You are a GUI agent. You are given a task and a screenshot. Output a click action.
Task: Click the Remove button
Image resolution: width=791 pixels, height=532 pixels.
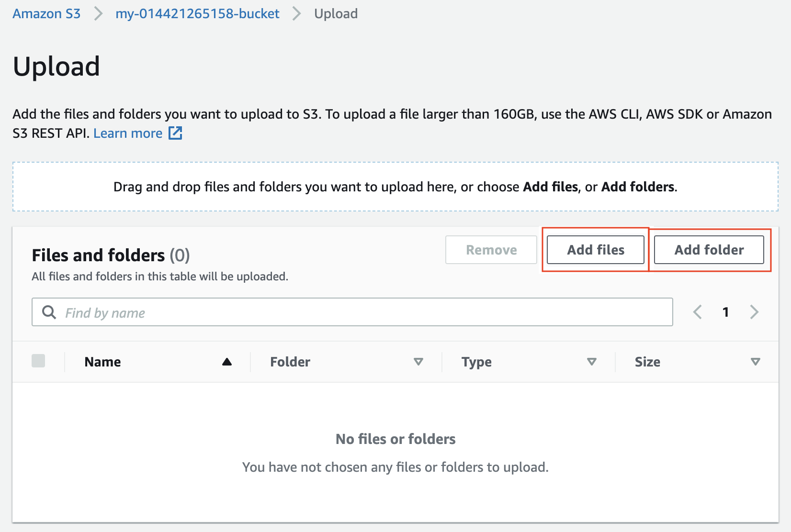491,250
